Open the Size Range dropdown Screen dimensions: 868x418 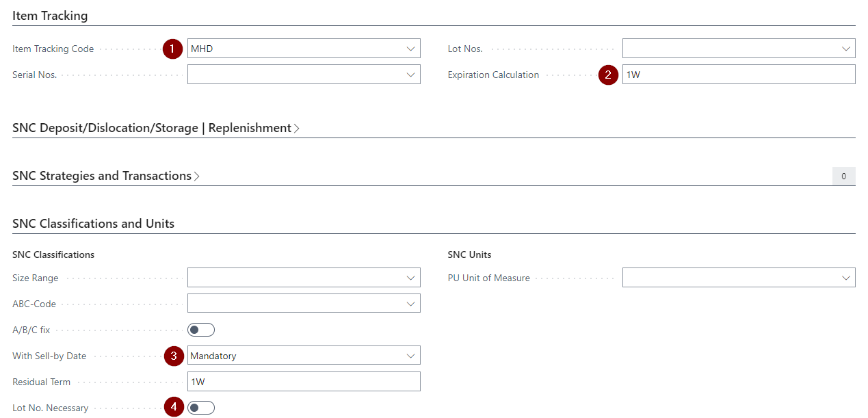(x=410, y=278)
